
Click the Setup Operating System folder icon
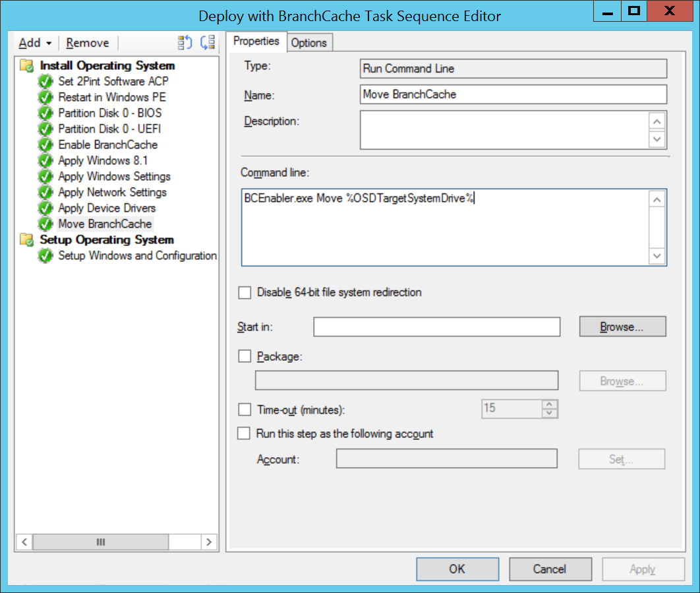27,239
